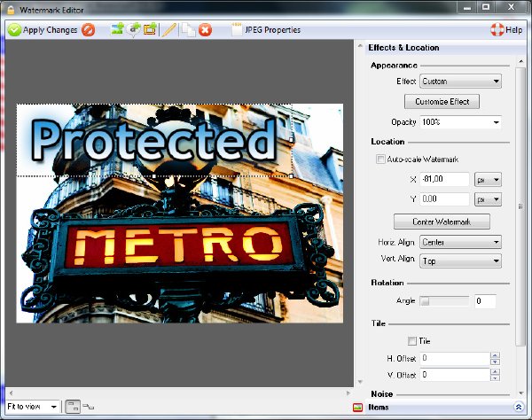
Task: Select the Protected watermark text on canvas
Action: pyautogui.click(x=154, y=139)
